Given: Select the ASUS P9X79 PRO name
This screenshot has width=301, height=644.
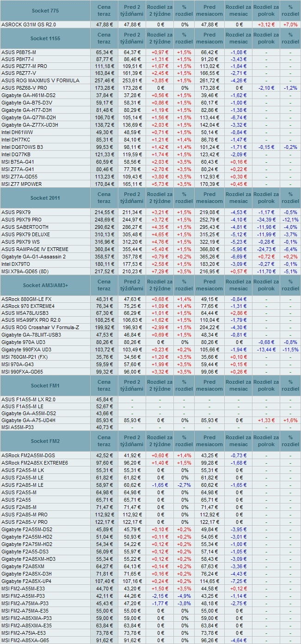Looking at the screenshot, I should point(21,219).
